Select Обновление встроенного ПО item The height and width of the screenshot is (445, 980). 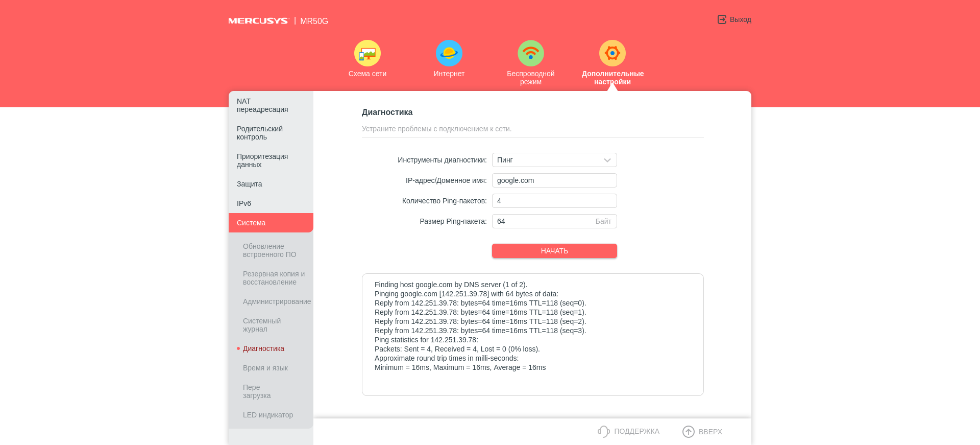[x=269, y=250]
